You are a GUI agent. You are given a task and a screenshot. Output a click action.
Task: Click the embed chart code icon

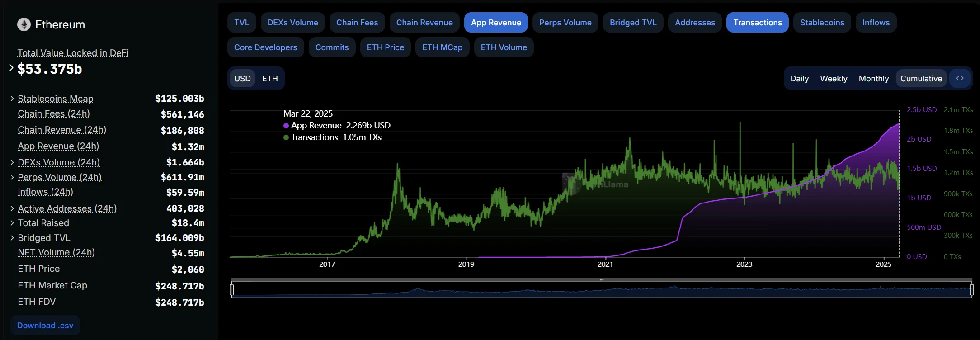pos(960,78)
